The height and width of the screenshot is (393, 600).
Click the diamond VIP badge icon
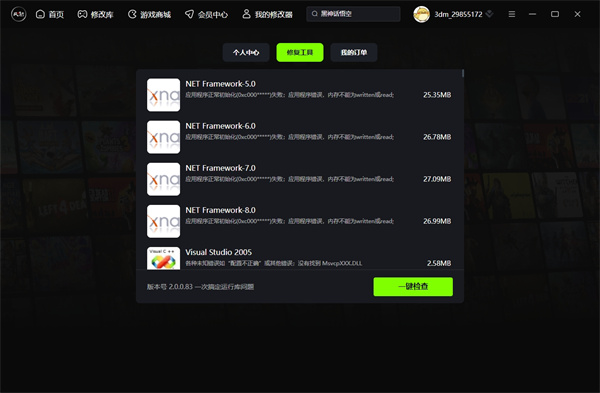click(489, 14)
